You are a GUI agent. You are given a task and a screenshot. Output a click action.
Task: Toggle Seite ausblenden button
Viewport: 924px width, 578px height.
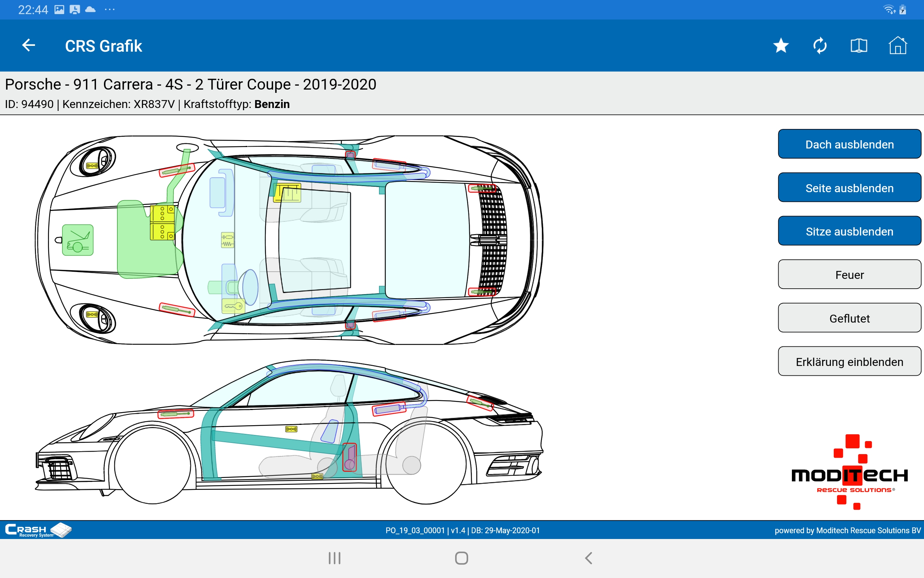[849, 188]
